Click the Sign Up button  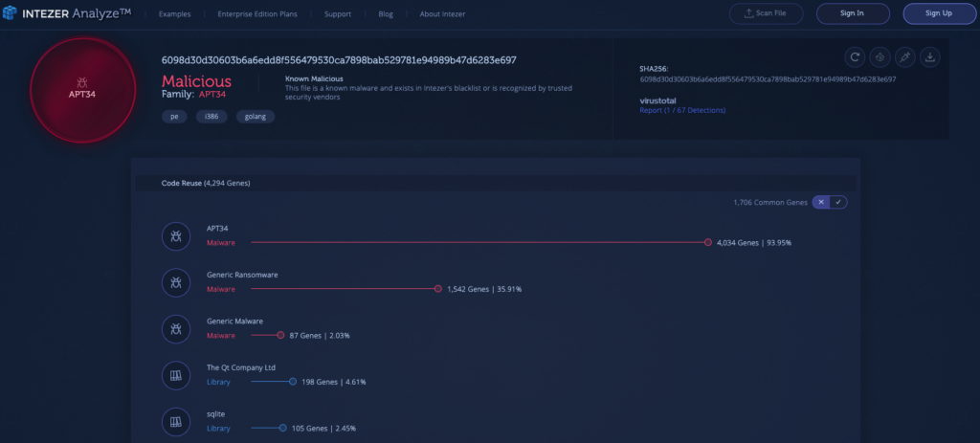939,13
